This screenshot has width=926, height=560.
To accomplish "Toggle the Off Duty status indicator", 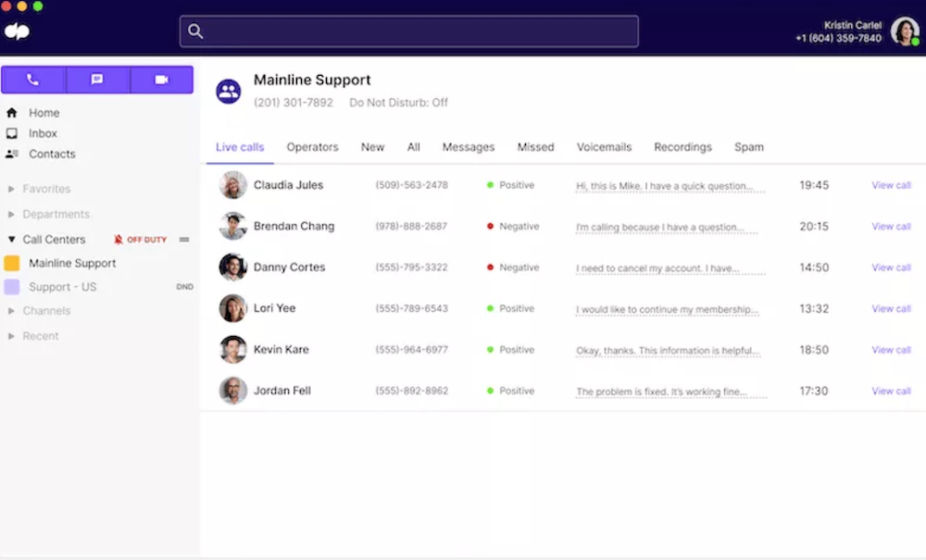I will [140, 240].
